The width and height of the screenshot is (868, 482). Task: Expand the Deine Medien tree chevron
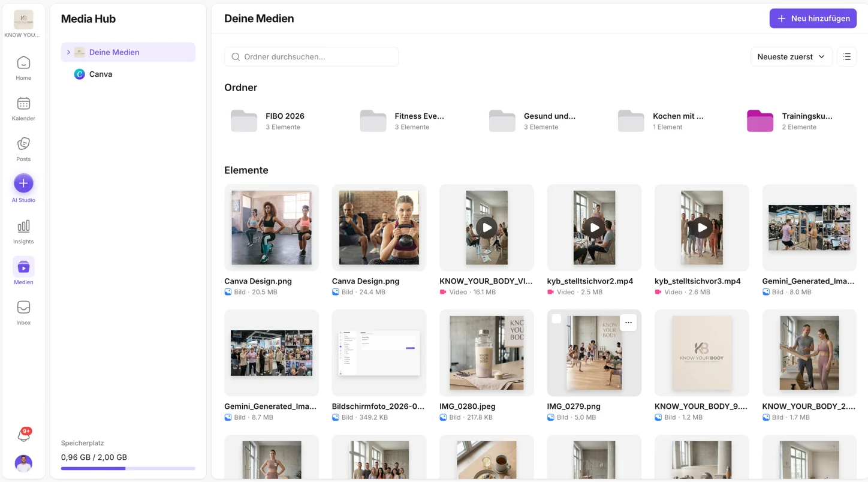(x=68, y=52)
